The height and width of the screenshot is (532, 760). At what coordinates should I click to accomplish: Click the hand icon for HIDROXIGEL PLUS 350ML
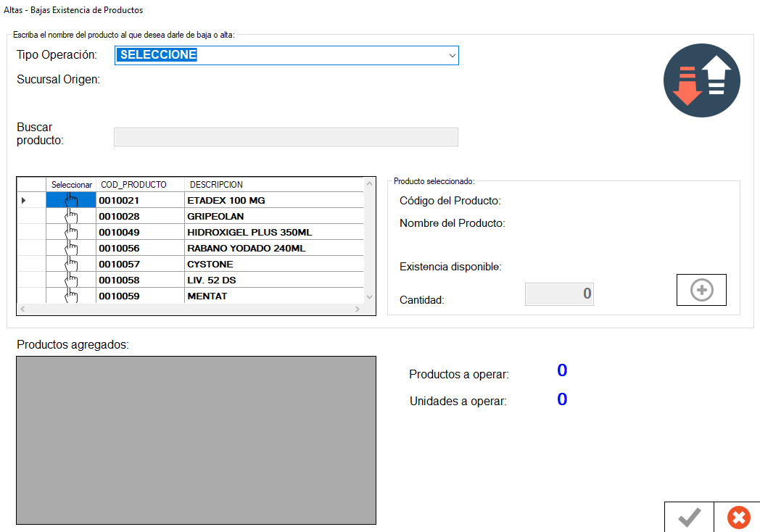(x=71, y=232)
